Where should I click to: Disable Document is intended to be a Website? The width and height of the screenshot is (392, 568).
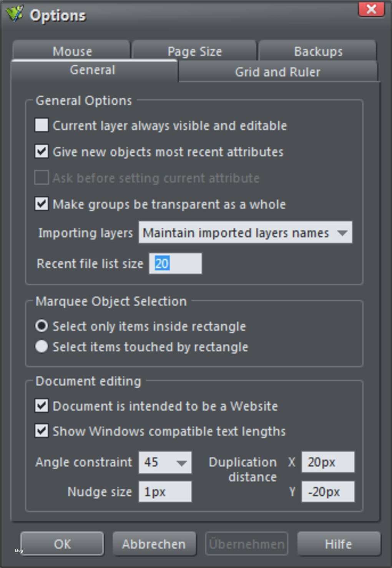tap(41, 406)
